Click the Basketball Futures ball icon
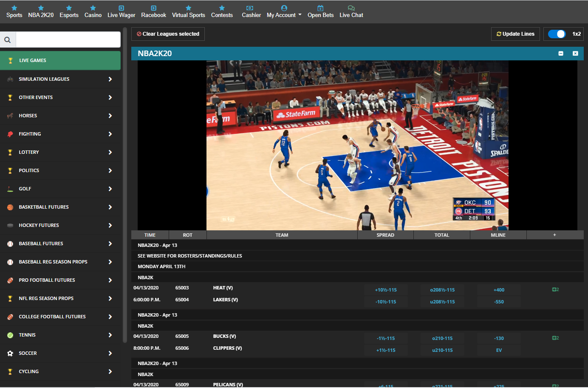Image resolution: width=588 pixels, height=388 pixels. pos(10,207)
